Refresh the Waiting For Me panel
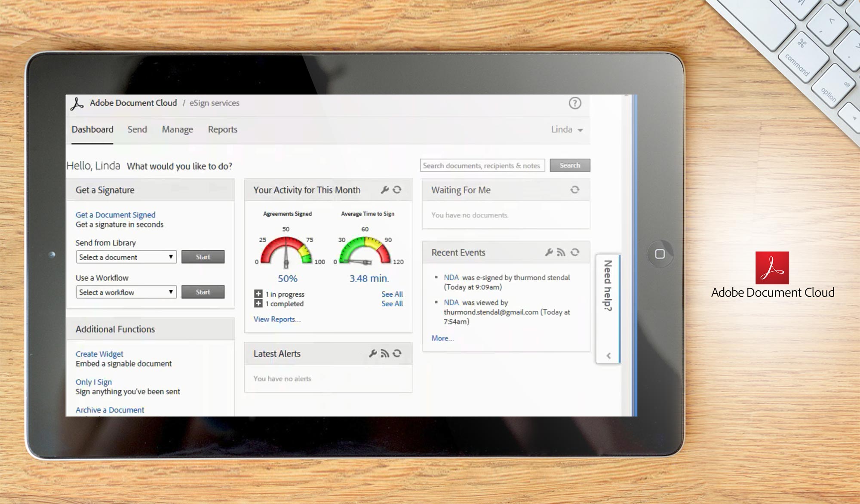The height and width of the screenshot is (504, 860). [575, 190]
